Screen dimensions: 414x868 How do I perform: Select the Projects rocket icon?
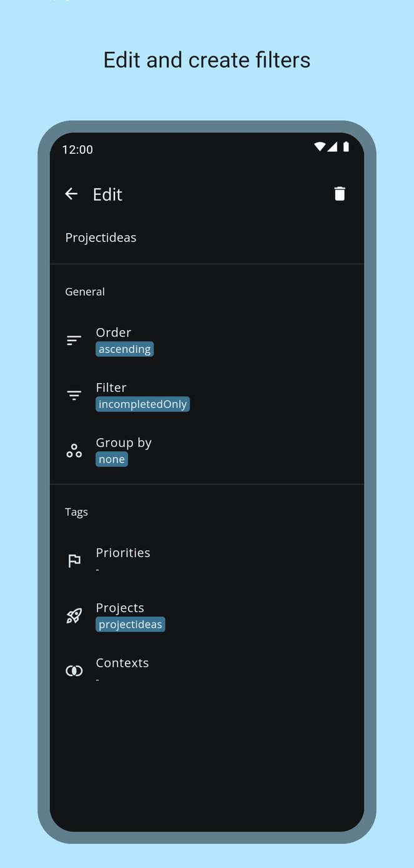74,615
